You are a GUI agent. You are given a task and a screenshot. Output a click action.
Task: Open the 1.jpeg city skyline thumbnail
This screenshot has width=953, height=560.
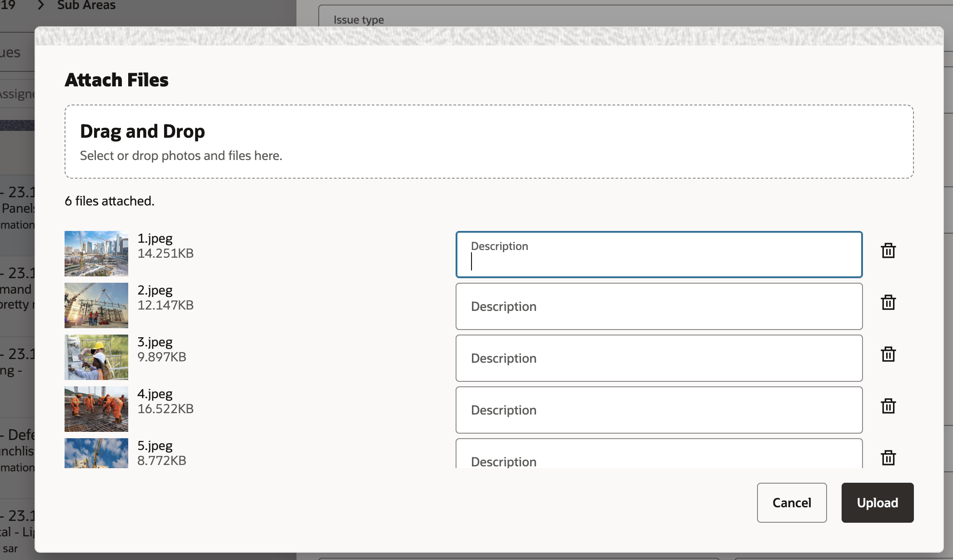click(x=96, y=254)
